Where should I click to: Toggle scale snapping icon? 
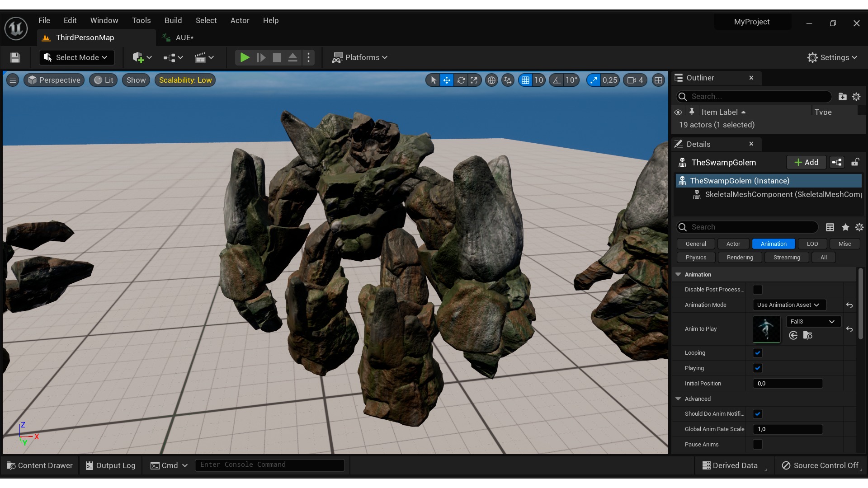pyautogui.click(x=594, y=80)
